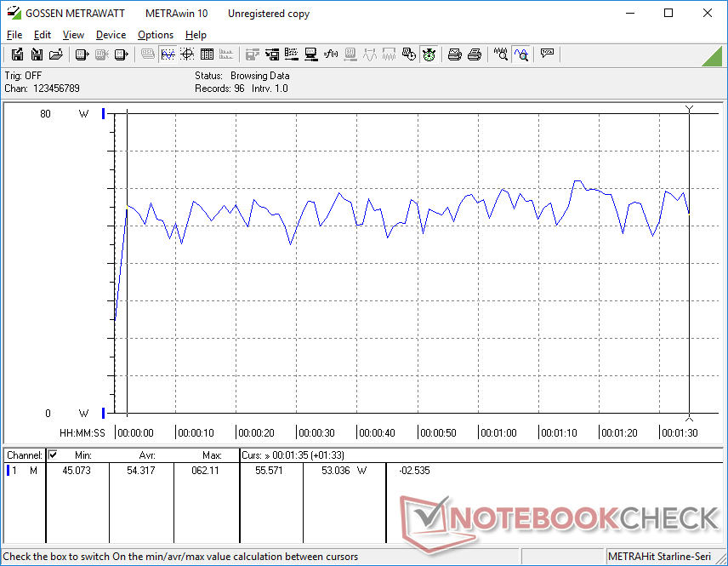Open channel settings list with sliders icon
This screenshot has height=566, width=728.
tap(292, 54)
